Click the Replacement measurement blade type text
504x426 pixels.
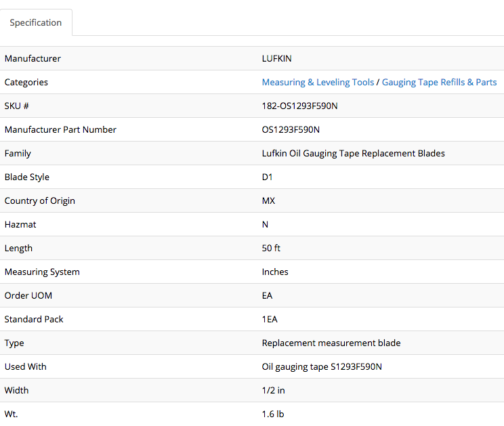331,343
